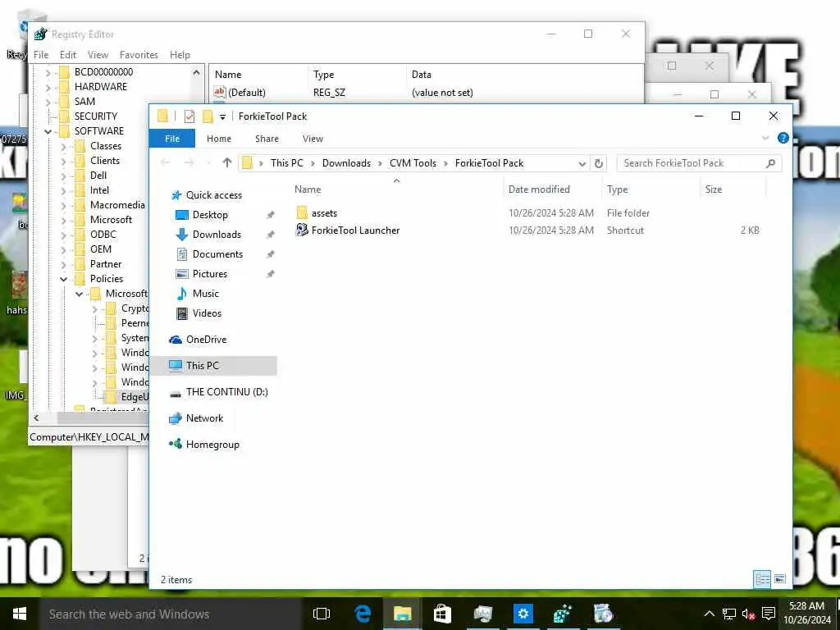Select Network in the sidebar
The height and width of the screenshot is (630, 840).
(204, 418)
